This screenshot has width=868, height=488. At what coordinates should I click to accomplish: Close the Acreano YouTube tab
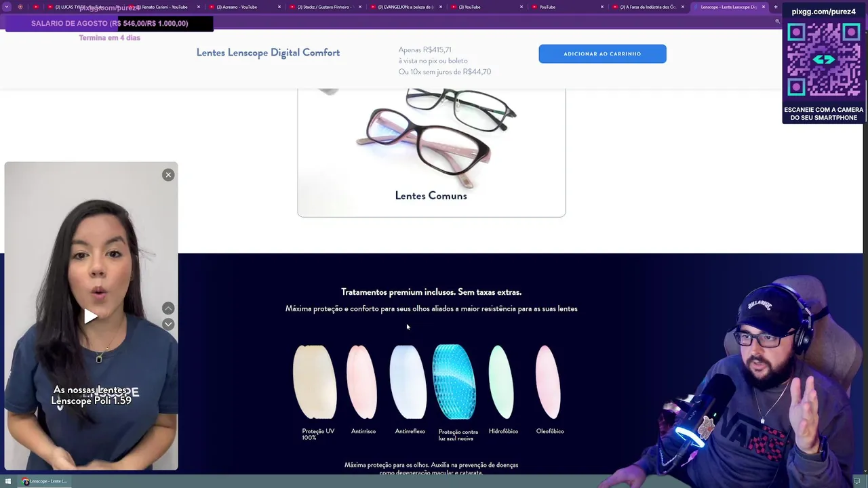click(x=279, y=7)
